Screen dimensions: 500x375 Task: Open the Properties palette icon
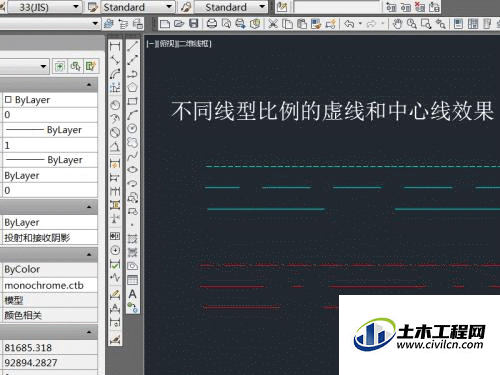pos(459,24)
